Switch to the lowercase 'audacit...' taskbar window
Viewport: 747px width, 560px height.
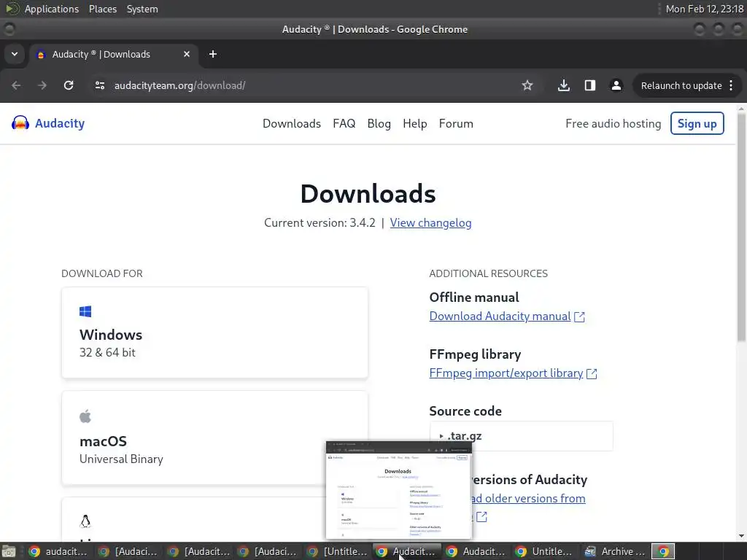pyautogui.click(x=58, y=551)
